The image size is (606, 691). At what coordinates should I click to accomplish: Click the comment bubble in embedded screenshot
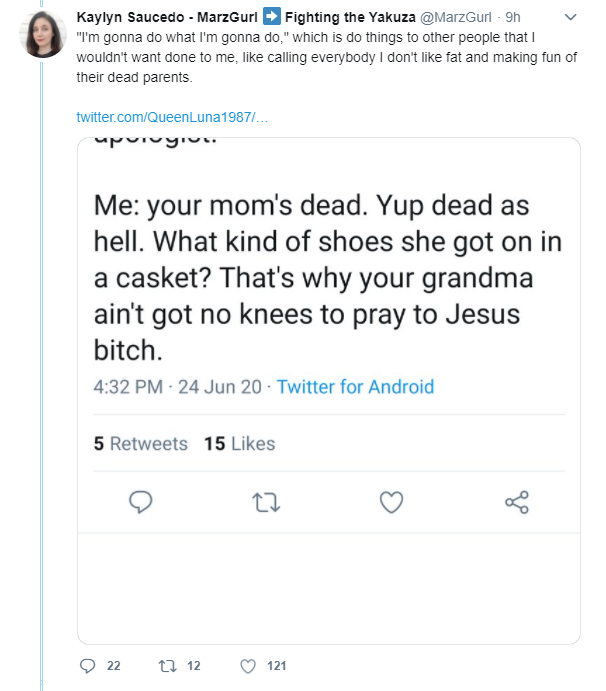click(x=141, y=502)
